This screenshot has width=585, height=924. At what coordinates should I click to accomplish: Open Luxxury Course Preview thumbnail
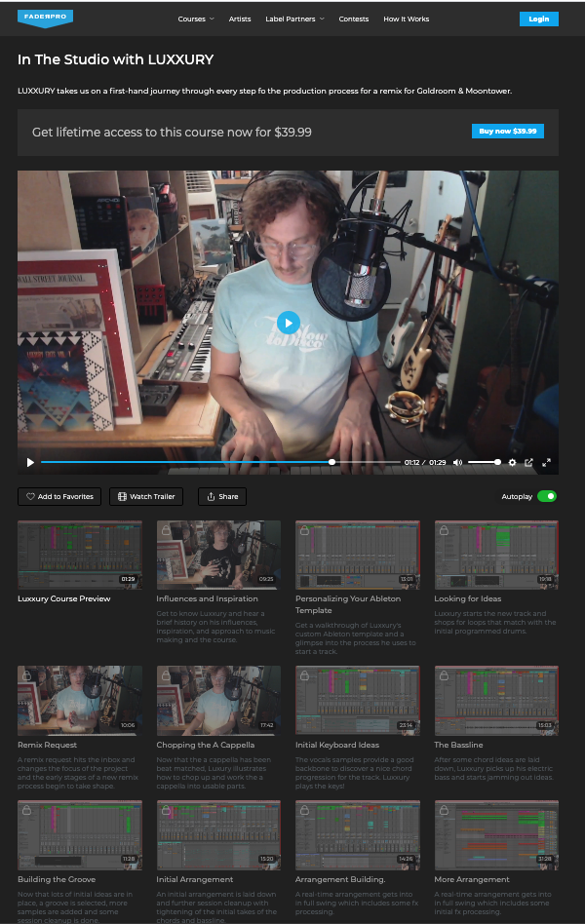click(x=80, y=555)
